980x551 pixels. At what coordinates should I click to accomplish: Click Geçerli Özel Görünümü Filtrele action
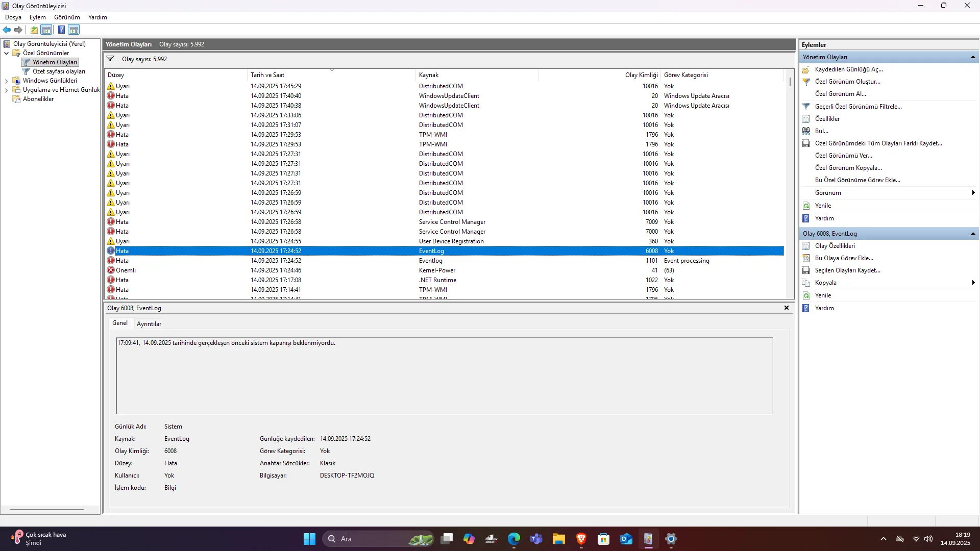(x=858, y=107)
